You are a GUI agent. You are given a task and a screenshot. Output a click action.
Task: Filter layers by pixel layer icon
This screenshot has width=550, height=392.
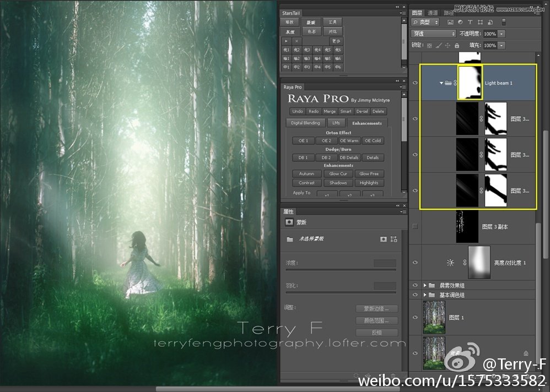pyautogui.click(x=451, y=22)
